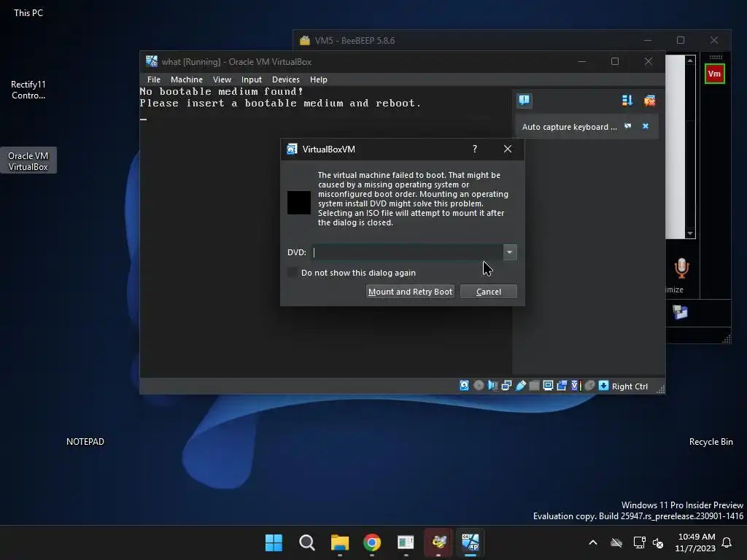Expand the Auto capture keyboard notification details
The width and height of the screenshot is (747, 560).
pyautogui.click(x=628, y=126)
